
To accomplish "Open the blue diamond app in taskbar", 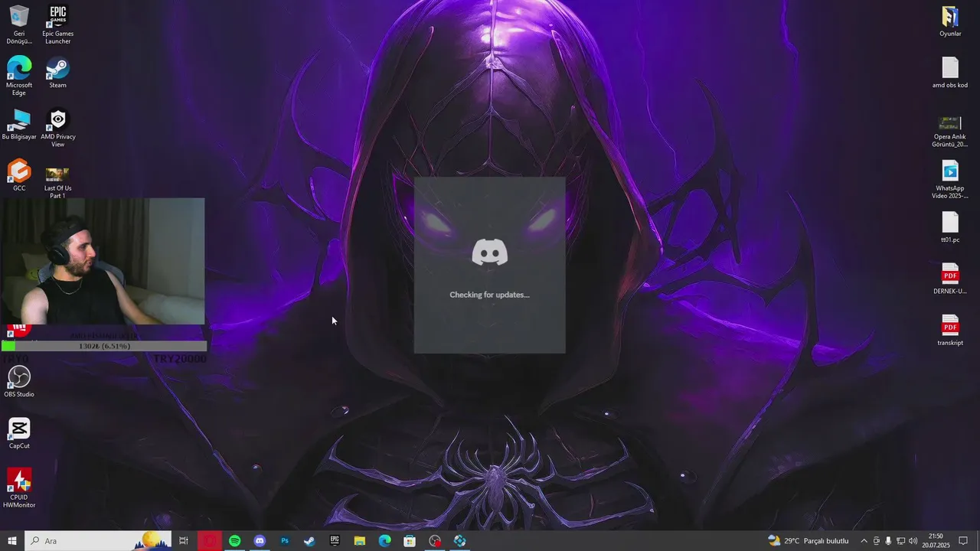I will click(x=460, y=541).
